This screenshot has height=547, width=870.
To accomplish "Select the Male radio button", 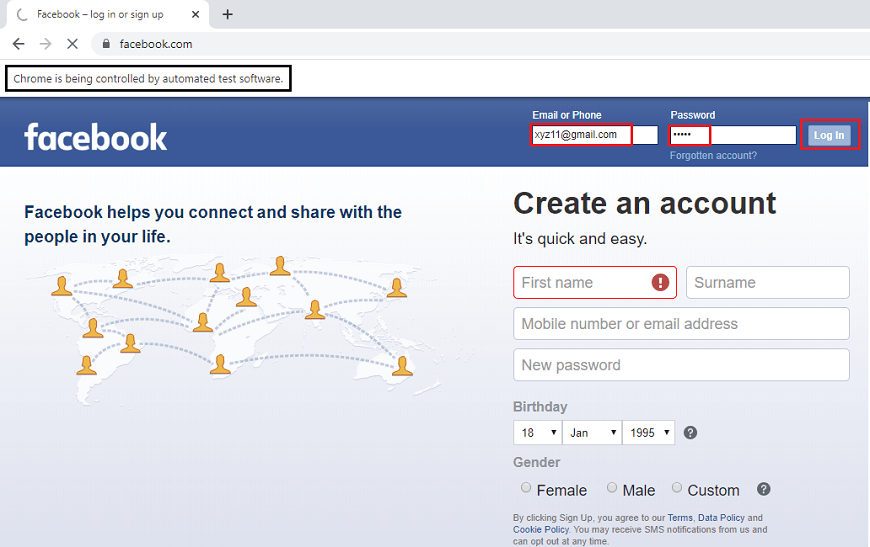I will 611,488.
